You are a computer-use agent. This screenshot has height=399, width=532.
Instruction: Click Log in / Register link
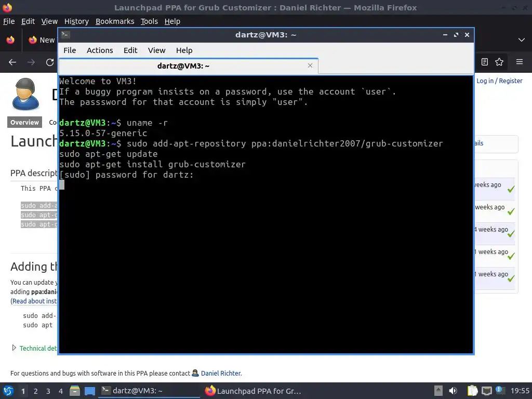(x=499, y=81)
